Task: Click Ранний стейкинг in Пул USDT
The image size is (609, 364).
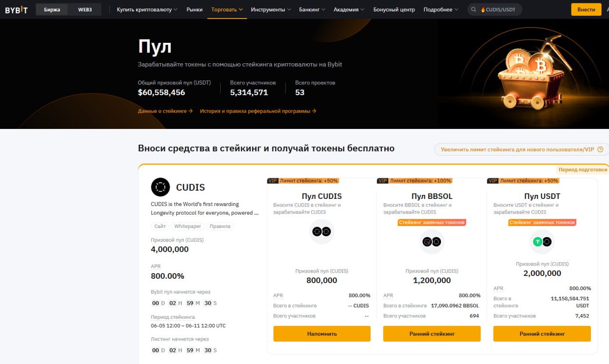Action: [542, 334]
